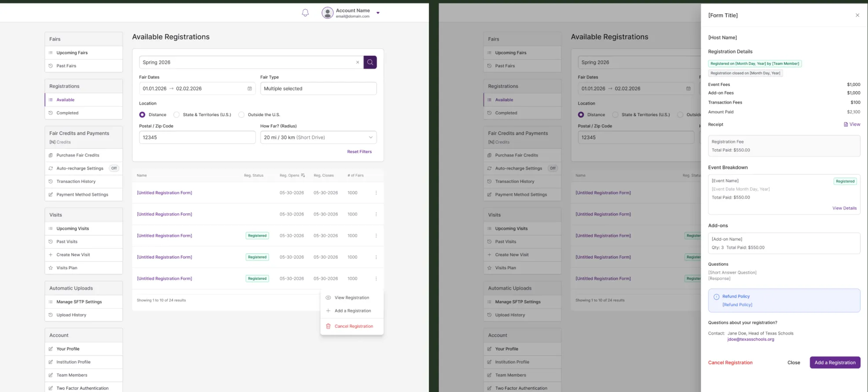Expand the Account Name dropdown arrow
Viewport: 868px width, 392px height.
coord(378,13)
